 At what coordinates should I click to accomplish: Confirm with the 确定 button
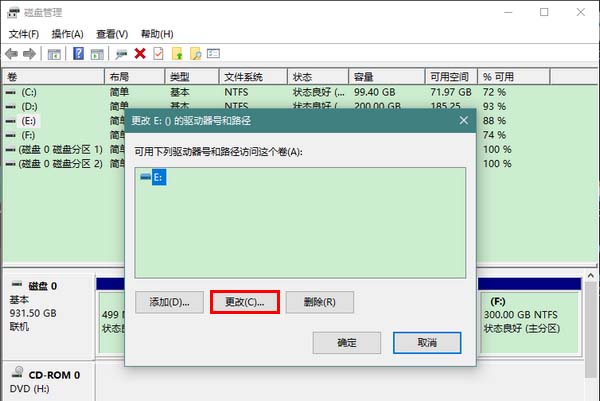pos(347,342)
